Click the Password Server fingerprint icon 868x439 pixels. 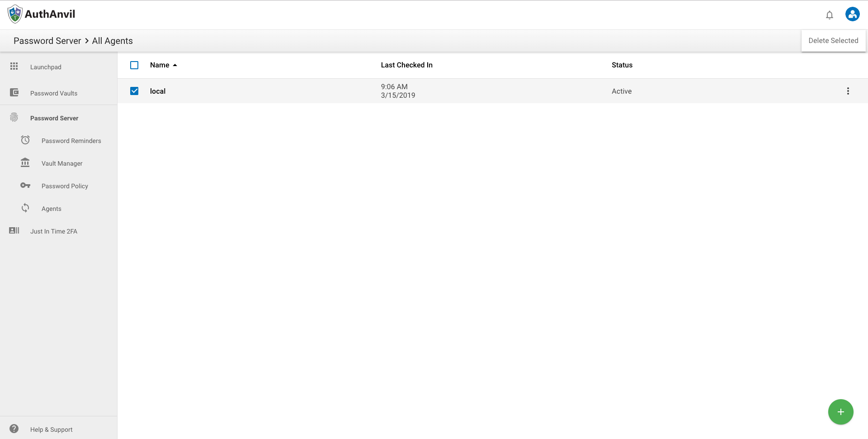coord(14,118)
